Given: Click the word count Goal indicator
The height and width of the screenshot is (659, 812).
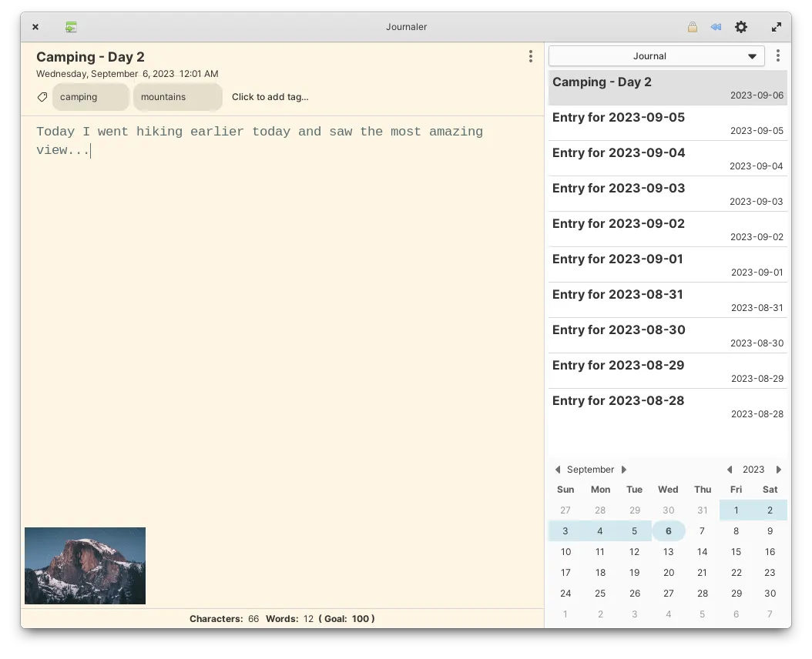Looking at the screenshot, I should (346, 618).
